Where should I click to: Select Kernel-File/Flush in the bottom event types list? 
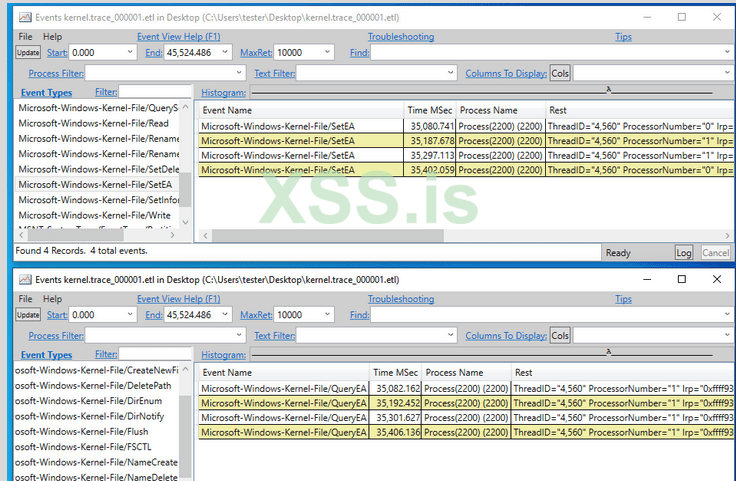coord(96,432)
